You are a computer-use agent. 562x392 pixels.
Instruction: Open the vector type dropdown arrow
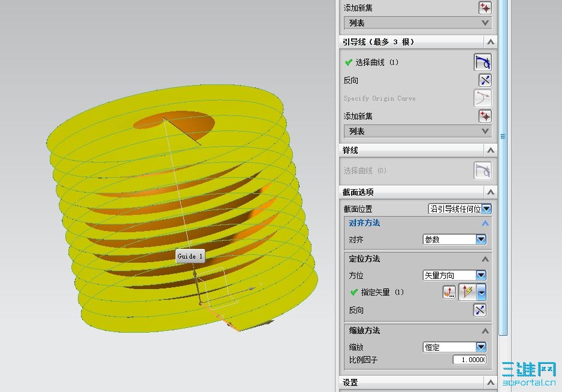pos(481,292)
